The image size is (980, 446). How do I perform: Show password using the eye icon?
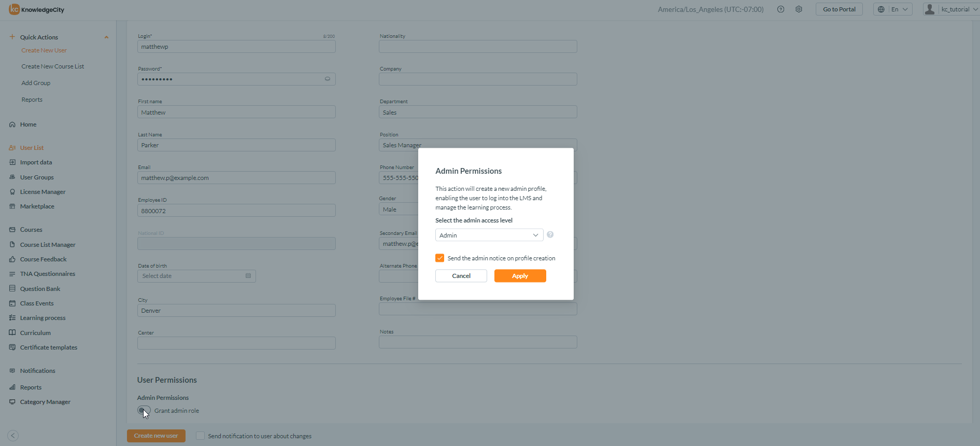pos(328,79)
